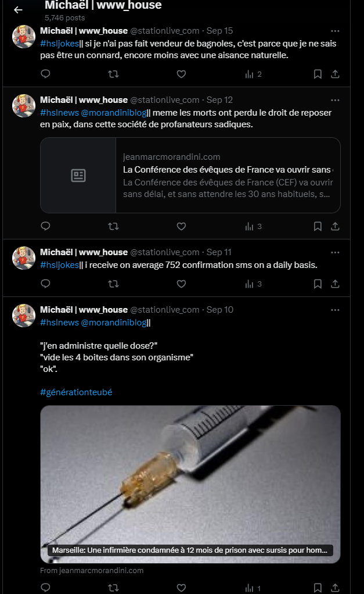Reply to the Sep 15 post

pyautogui.click(x=45, y=74)
